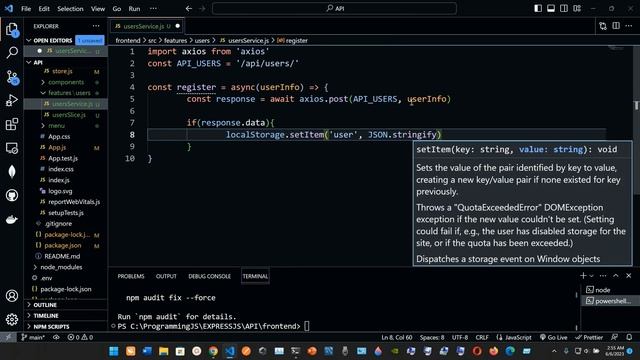Open Go menu
Image resolution: width=640 pixels, height=360 pixels.
117,9
